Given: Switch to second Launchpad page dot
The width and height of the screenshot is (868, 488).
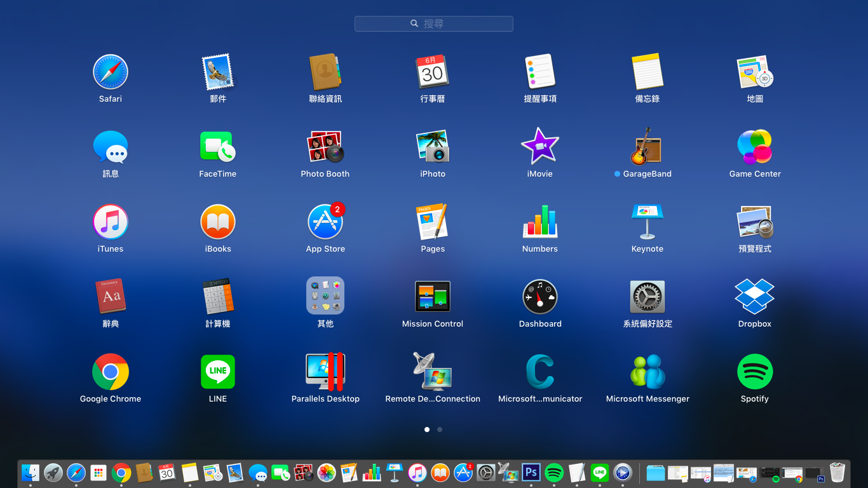Looking at the screenshot, I should (x=440, y=430).
